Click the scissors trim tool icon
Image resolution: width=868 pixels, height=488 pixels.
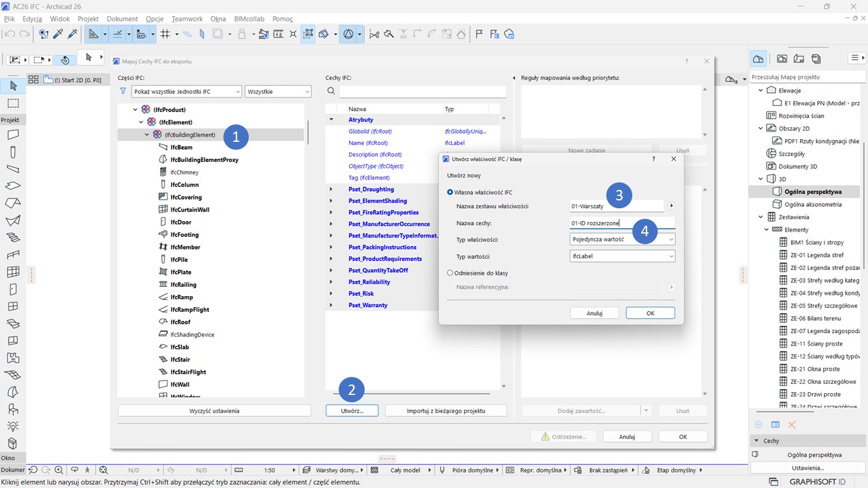(374, 34)
